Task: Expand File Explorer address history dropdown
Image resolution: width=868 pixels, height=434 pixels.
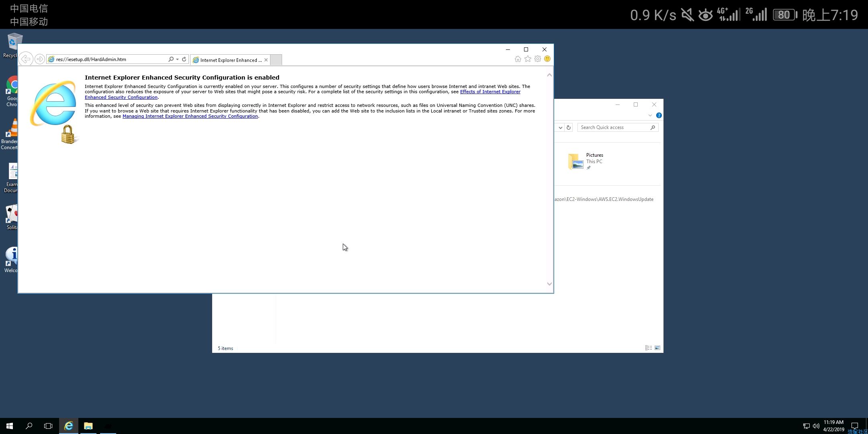Action: 560,127
